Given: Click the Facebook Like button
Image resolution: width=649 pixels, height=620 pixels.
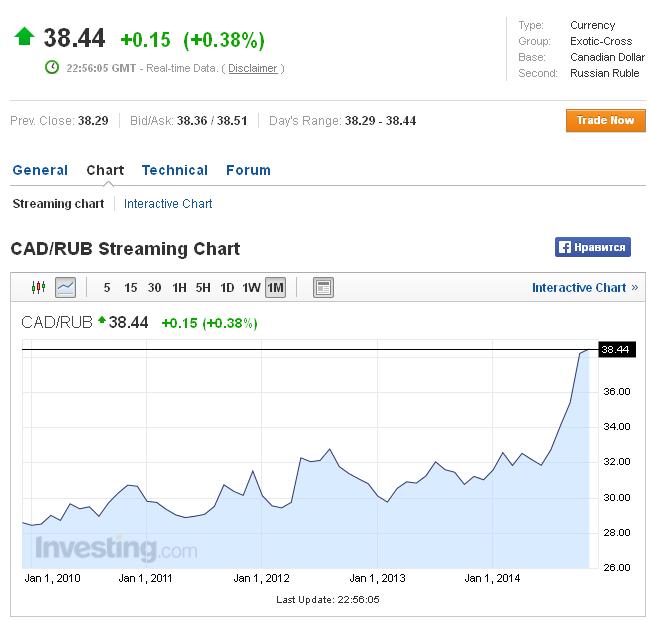Looking at the screenshot, I should click(x=593, y=248).
